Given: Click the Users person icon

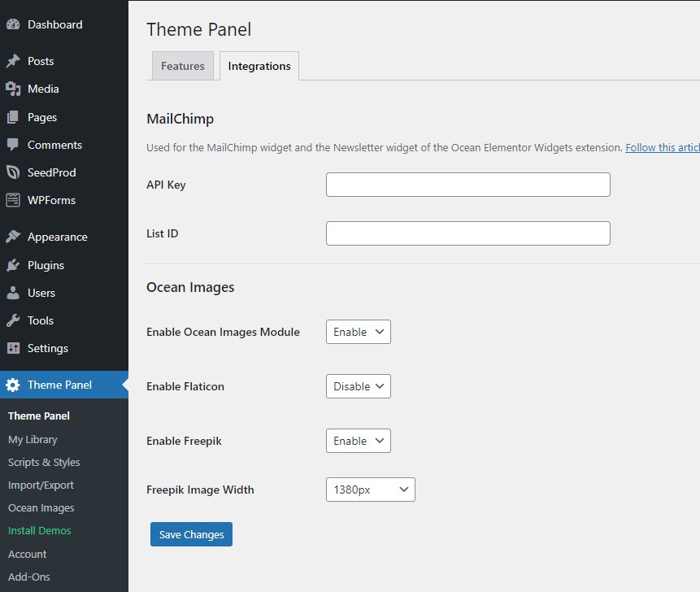Looking at the screenshot, I should click(x=13, y=293).
